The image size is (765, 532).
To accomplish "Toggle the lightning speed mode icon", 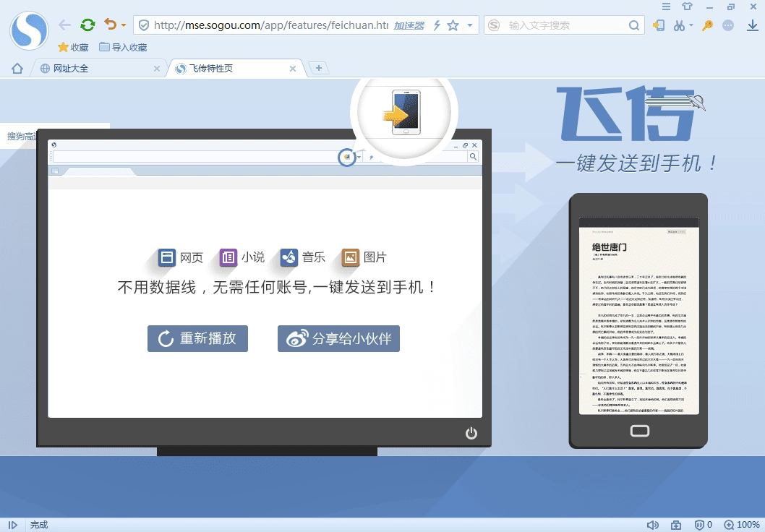I will [437, 25].
